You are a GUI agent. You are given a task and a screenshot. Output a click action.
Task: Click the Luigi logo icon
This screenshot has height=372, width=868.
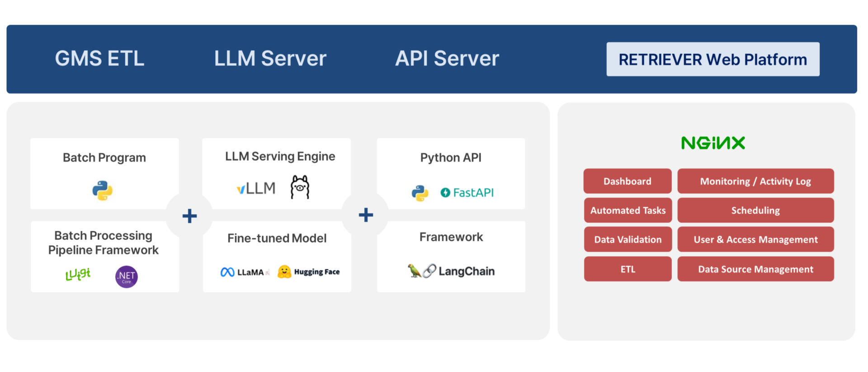tap(78, 274)
